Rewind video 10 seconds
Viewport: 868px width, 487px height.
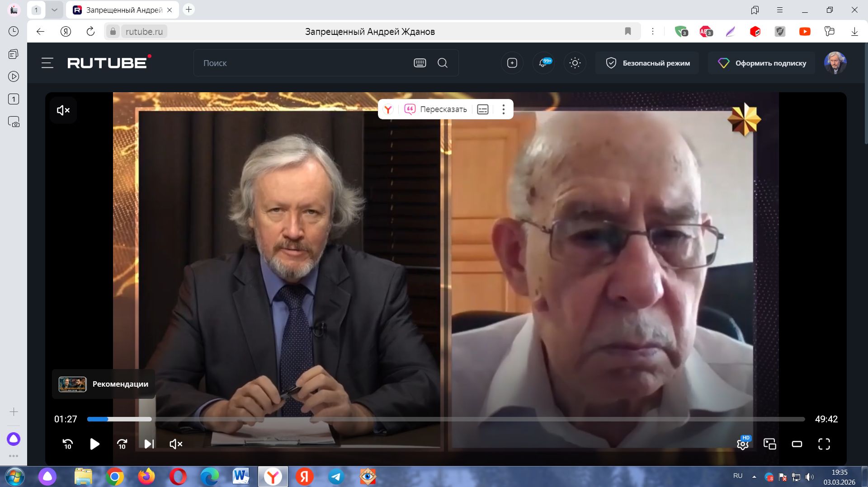[x=68, y=444]
